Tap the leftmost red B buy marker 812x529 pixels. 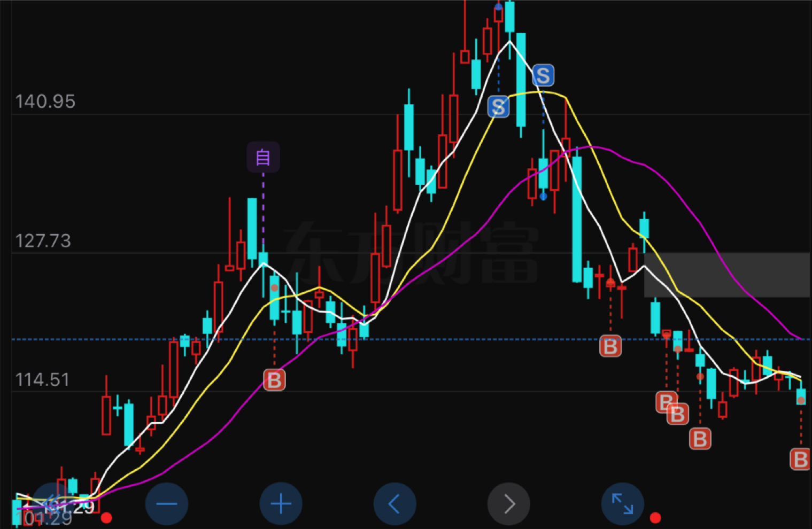(x=274, y=380)
